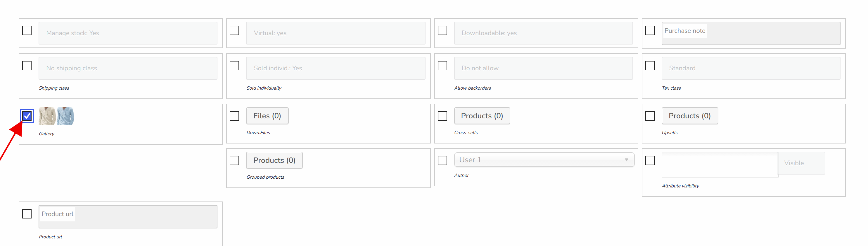The height and width of the screenshot is (246, 868).
Task: Enable the Virtual checkbox
Action: click(x=234, y=31)
